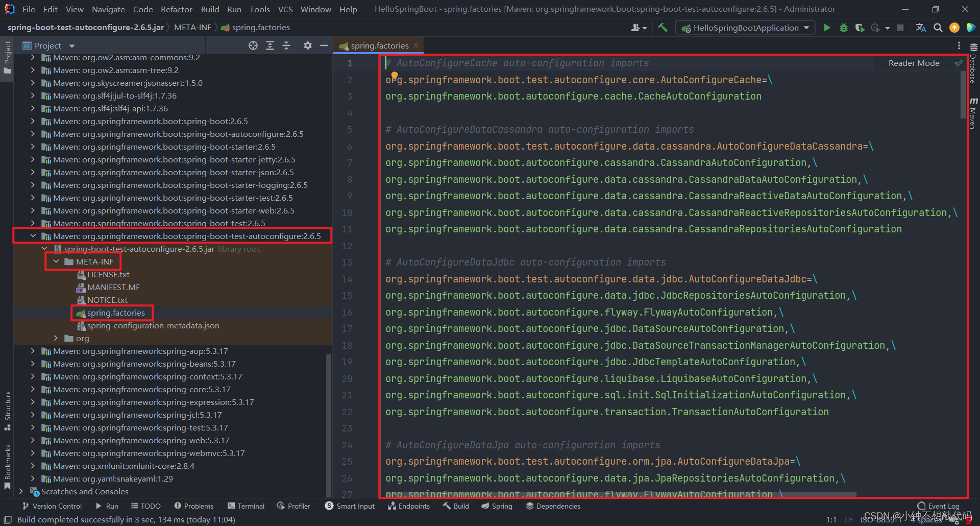Expand the org folder
The image size is (980, 526).
tap(56, 338)
